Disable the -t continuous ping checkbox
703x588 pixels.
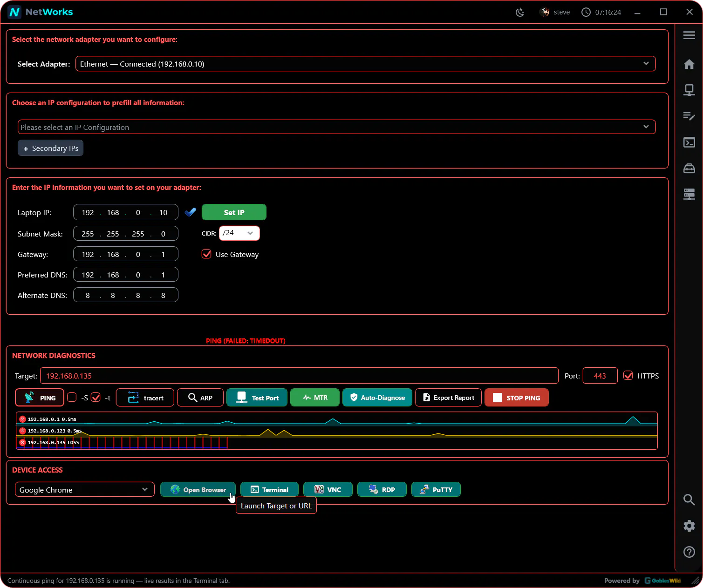coord(96,397)
